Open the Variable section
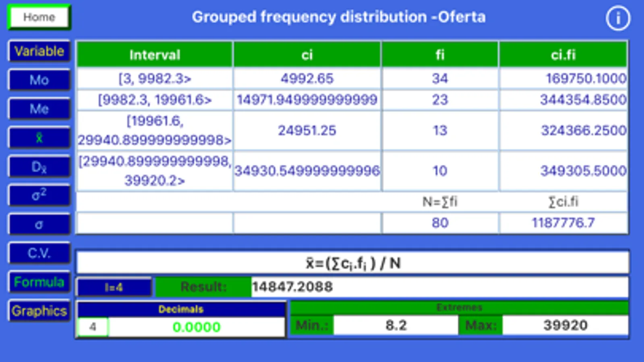The height and width of the screenshot is (362, 644). (x=39, y=51)
